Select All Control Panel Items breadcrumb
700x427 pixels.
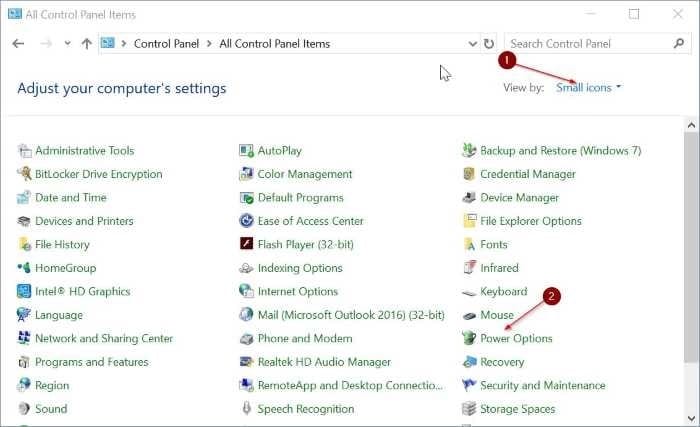click(275, 44)
